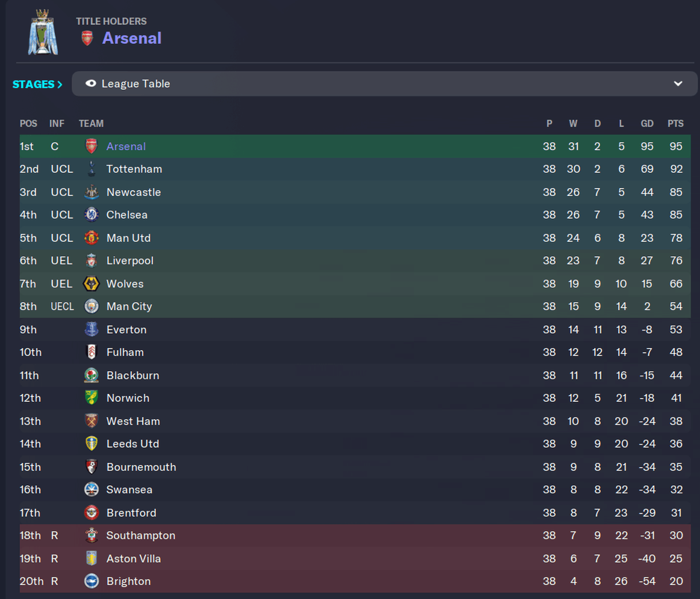700x599 pixels.
Task: Click the Norwich club badge
Action: [x=92, y=398]
